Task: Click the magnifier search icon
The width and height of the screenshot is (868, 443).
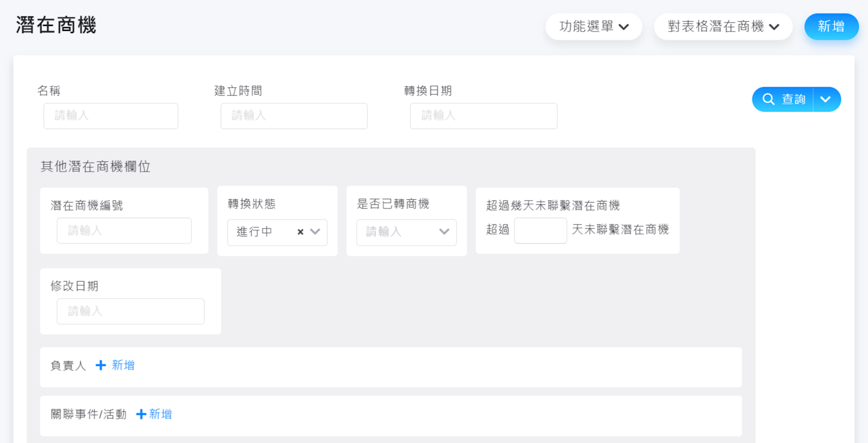Action: point(768,99)
